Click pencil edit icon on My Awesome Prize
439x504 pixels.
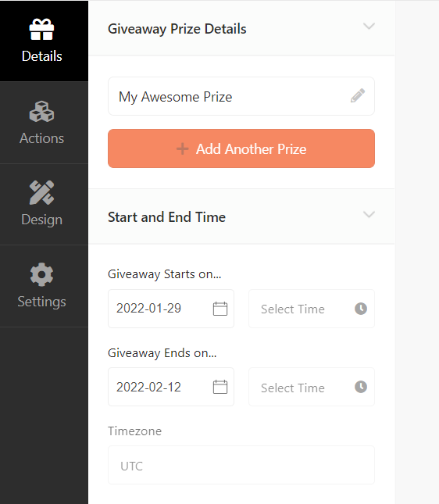click(x=358, y=96)
